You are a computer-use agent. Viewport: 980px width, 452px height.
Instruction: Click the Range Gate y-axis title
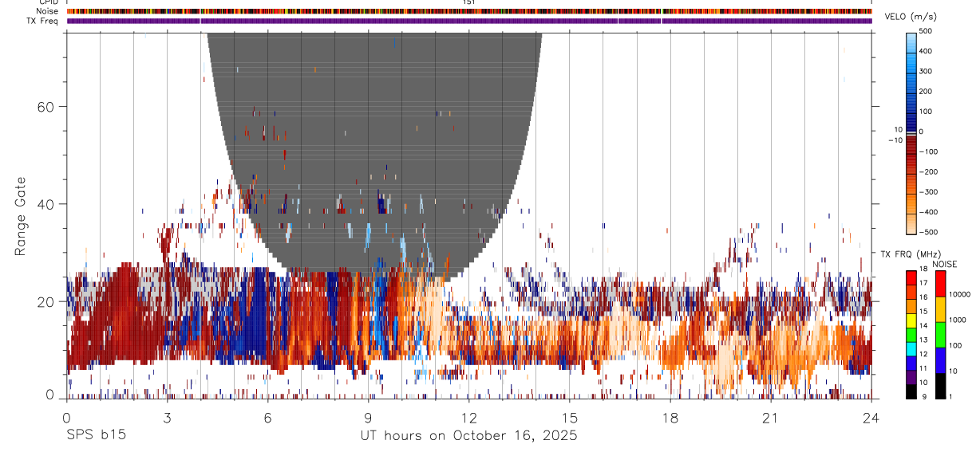tap(22, 216)
